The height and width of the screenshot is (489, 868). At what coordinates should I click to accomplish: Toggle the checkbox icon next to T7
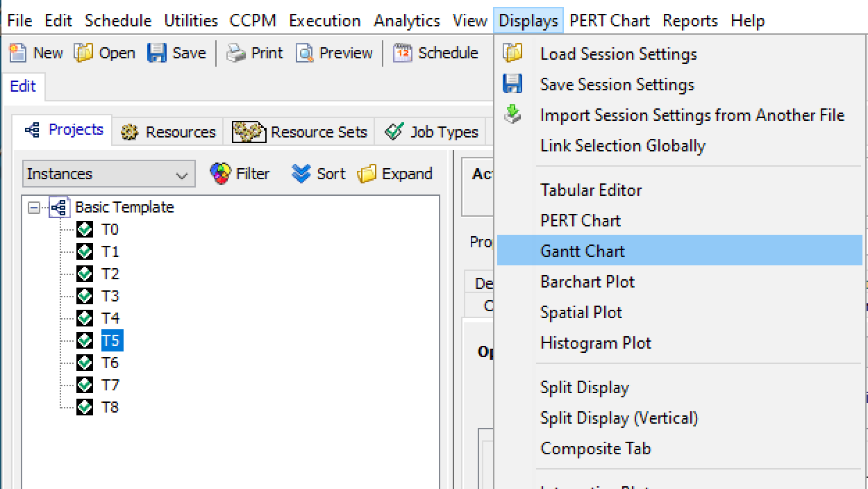pyautogui.click(x=85, y=385)
